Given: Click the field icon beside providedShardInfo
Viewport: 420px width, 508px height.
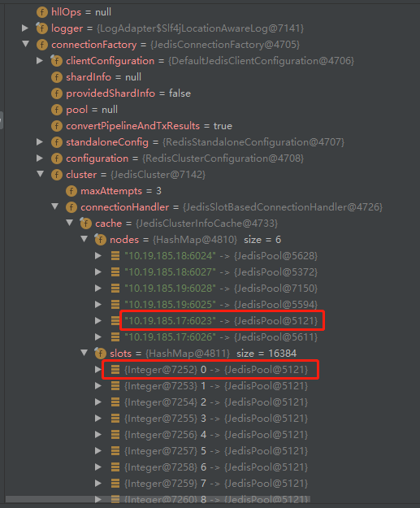Looking at the screenshot, I should coord(57,93).
